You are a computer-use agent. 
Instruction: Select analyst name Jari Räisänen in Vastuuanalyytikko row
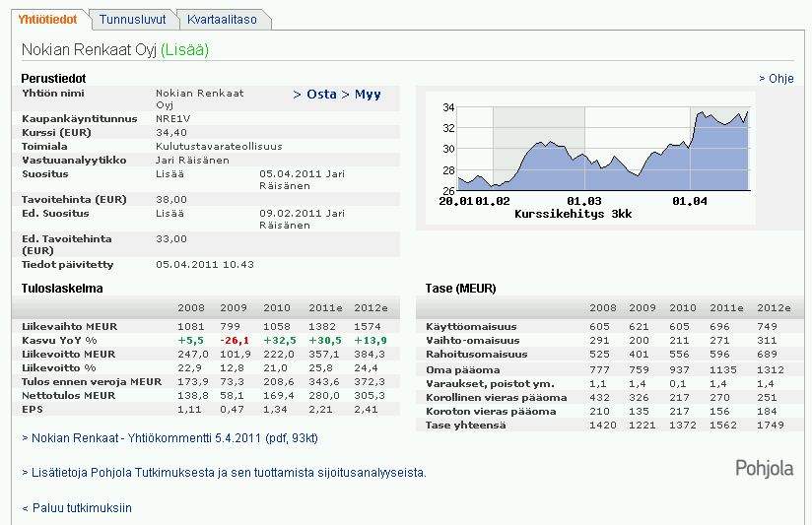point(192,161)
